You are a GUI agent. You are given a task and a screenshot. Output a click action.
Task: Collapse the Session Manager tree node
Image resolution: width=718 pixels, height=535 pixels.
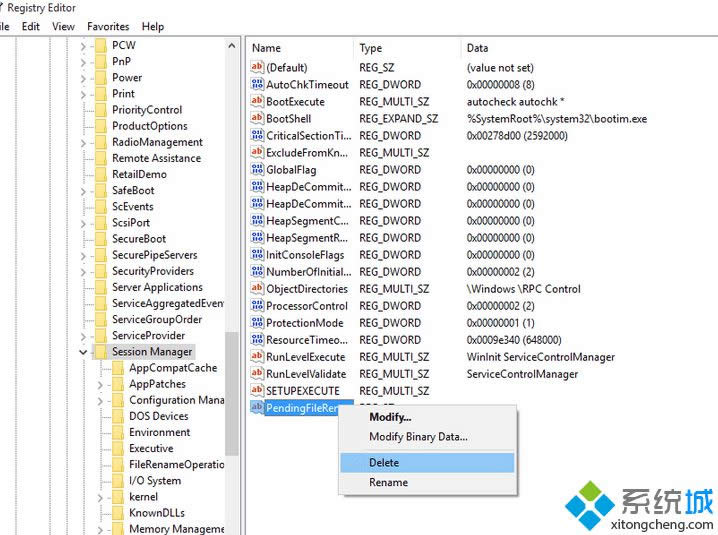click(82, 352)
